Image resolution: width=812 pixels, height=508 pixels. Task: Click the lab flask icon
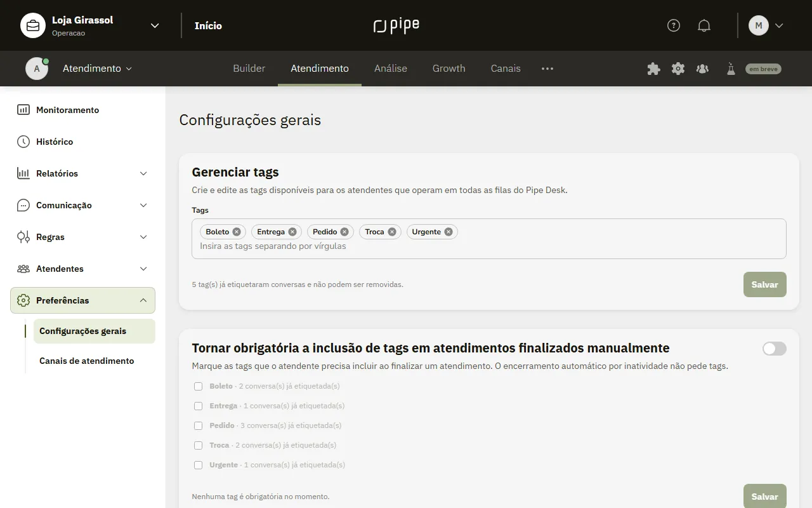pyautogui.click(x=731, y=69)
